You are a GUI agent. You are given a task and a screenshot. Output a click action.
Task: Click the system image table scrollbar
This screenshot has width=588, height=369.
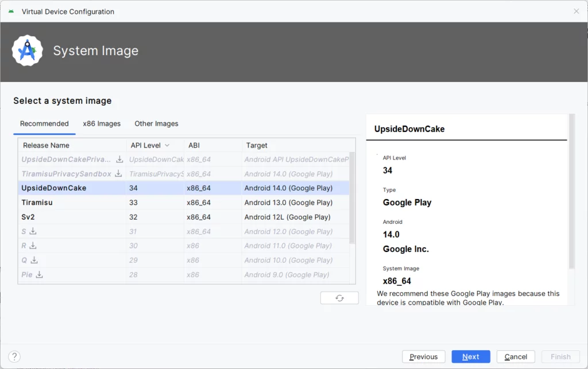[x=352, y=198]
